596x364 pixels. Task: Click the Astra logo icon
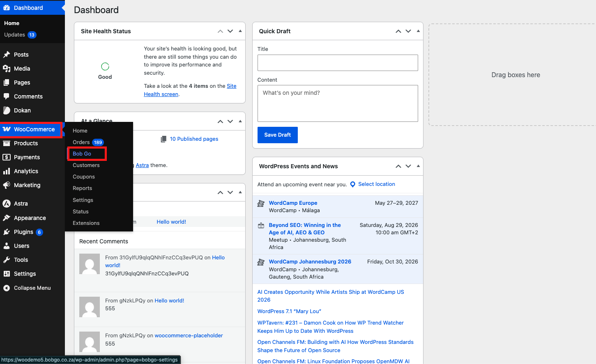(x=7, y=204)
